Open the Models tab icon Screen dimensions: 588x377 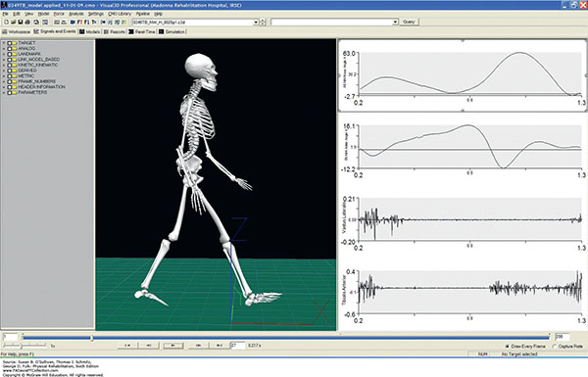[x=81, y=32]
